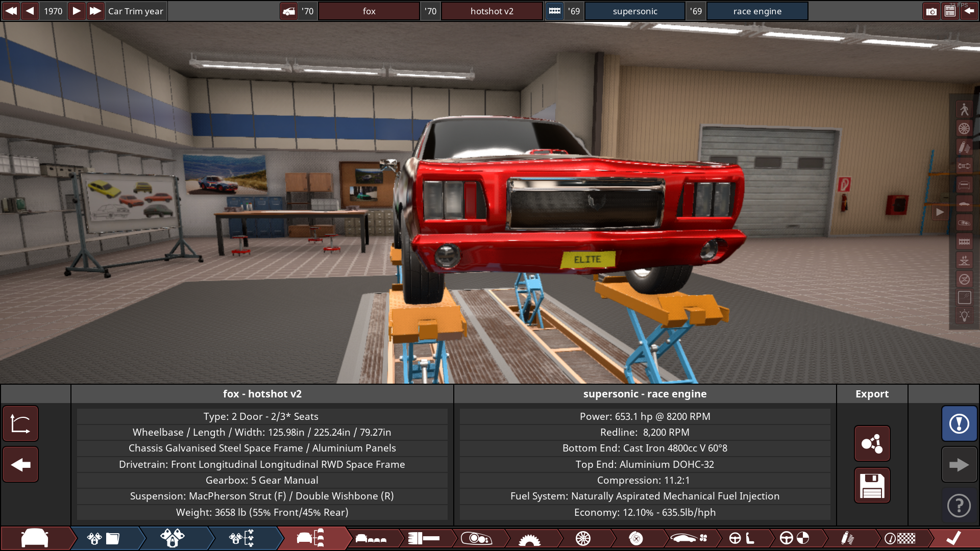
Task: Open the finalize checkmark tab
Action: (x=953, y=538)
